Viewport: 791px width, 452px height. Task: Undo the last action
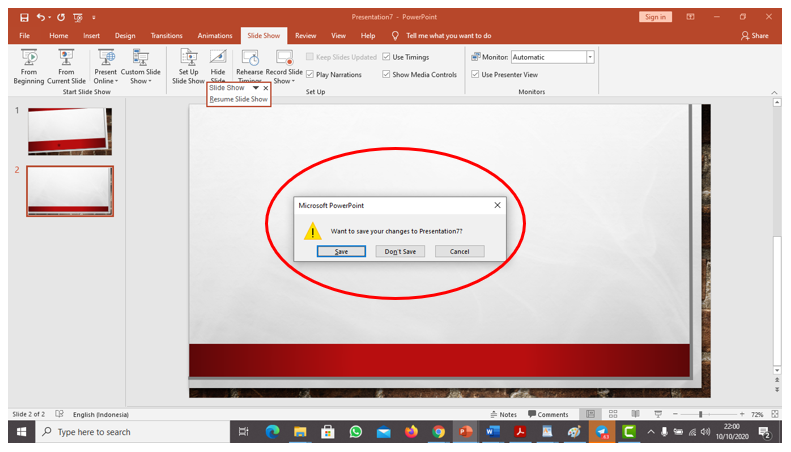[40, 17]
